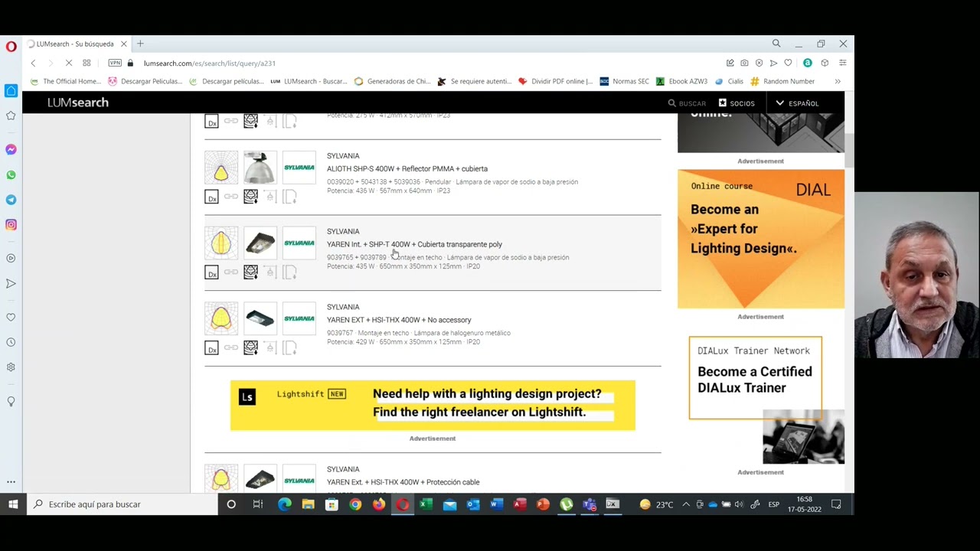Screen dimensions: 980x551
Task: Open SOCIOS partners page
Action: [x=737, y=103]
